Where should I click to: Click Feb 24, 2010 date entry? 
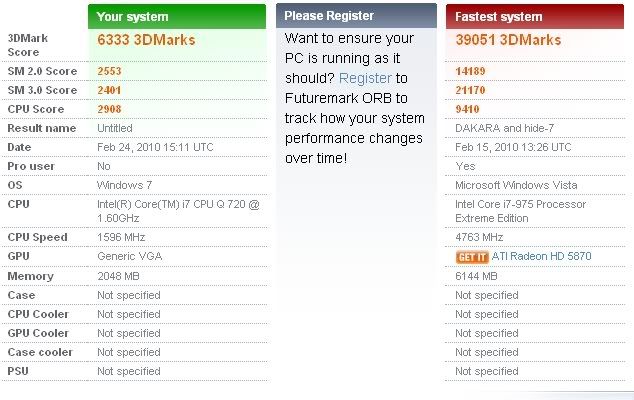(x=155, y=147)
